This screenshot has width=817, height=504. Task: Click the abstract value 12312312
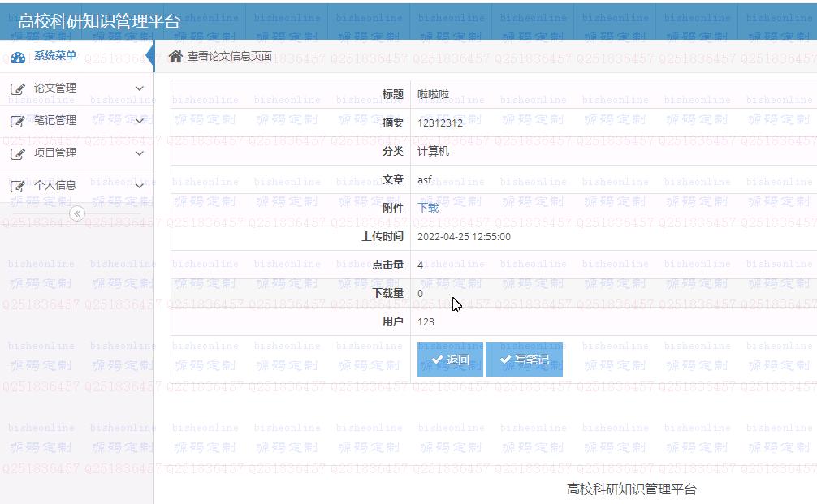click(x=440, y=123)
